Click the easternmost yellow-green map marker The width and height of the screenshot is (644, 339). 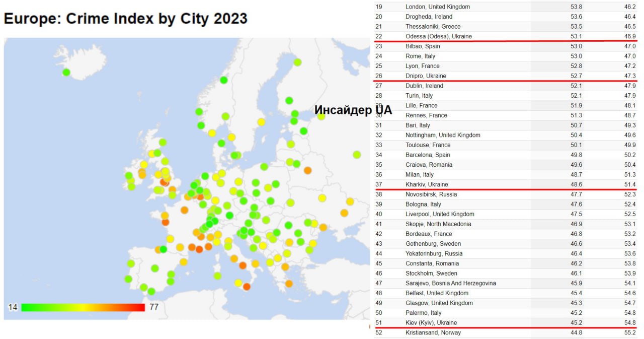tap(357, 155)
